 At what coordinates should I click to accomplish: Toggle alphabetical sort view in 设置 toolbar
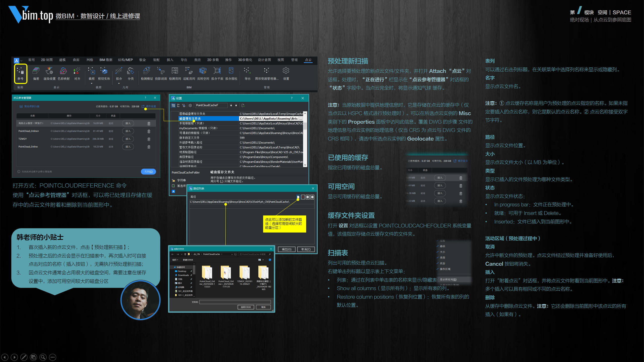pos(178,105)
